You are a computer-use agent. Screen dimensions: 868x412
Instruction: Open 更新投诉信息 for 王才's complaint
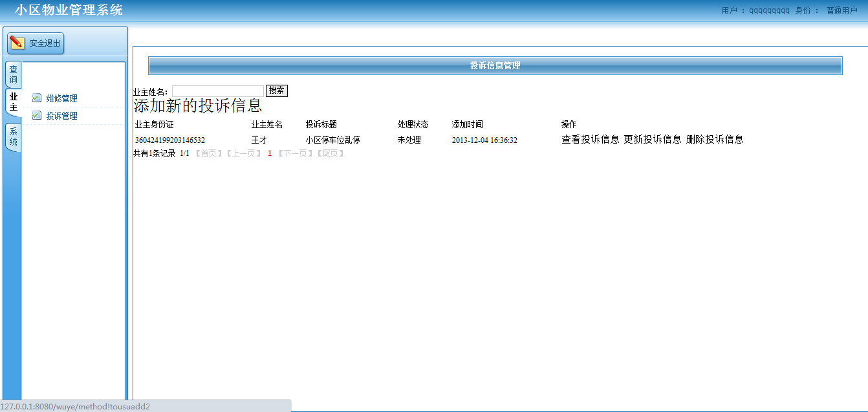pyautogui.click(x=653, y=139)
